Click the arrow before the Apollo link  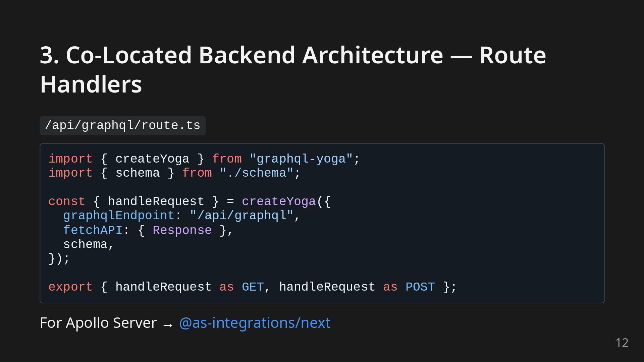pos(167,324)
